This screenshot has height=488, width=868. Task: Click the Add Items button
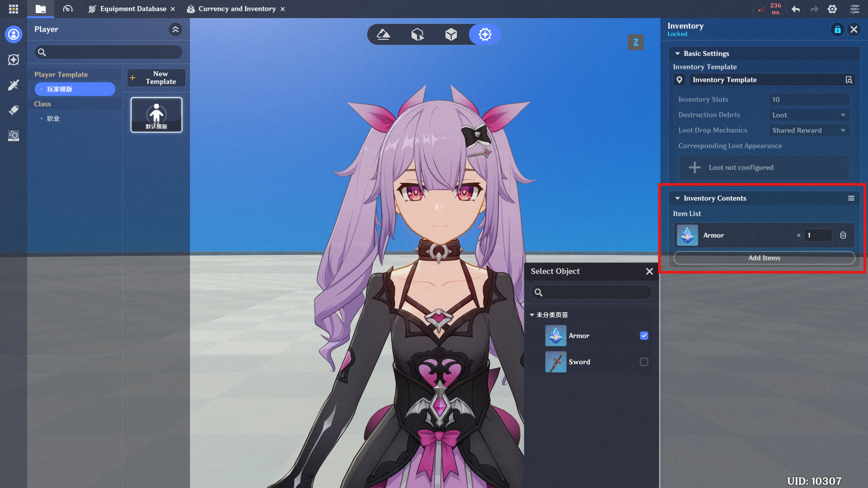[764, 258]
